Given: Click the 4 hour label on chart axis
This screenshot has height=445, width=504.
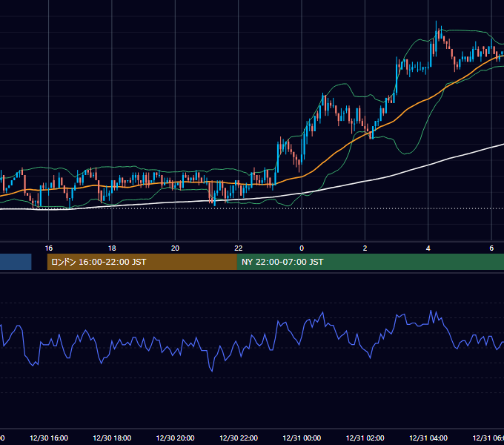Looking at the screenshot, I should pos(428,248).
